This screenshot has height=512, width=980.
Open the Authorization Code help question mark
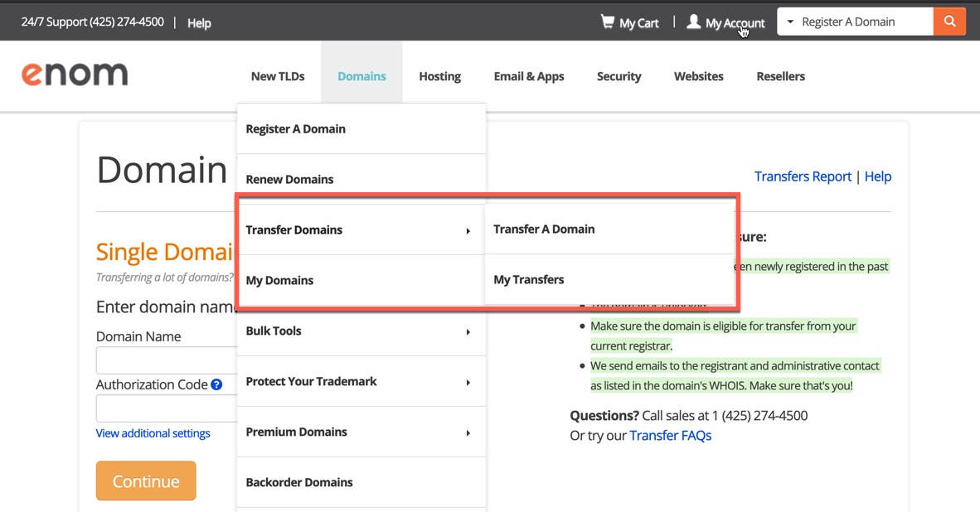tap(216, 384)
